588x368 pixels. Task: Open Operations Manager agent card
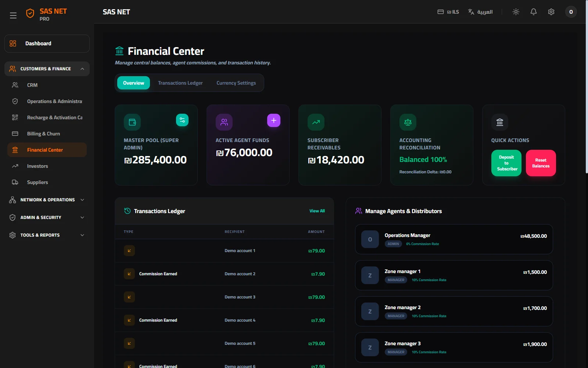coord(454,239)
